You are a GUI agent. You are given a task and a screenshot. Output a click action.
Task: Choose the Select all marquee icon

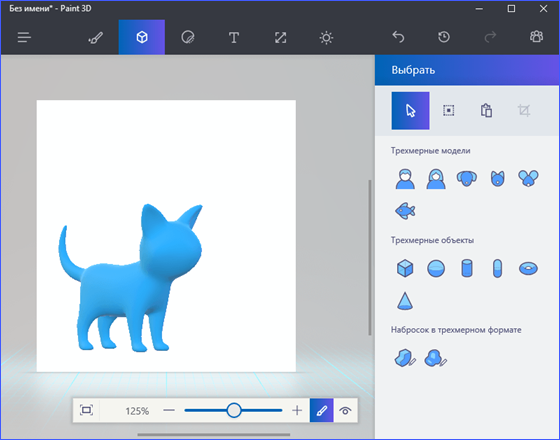click(449, 110)
